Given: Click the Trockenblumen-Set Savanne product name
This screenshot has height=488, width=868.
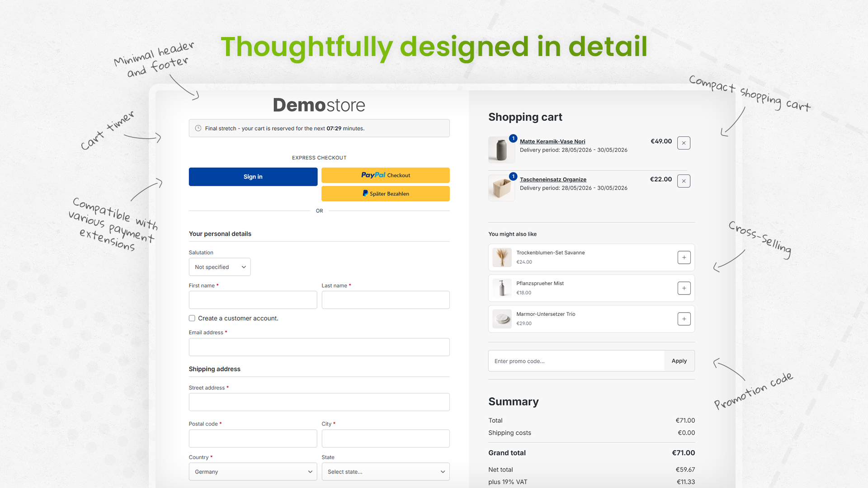Looking at the screenshot, I should [550, 253].
